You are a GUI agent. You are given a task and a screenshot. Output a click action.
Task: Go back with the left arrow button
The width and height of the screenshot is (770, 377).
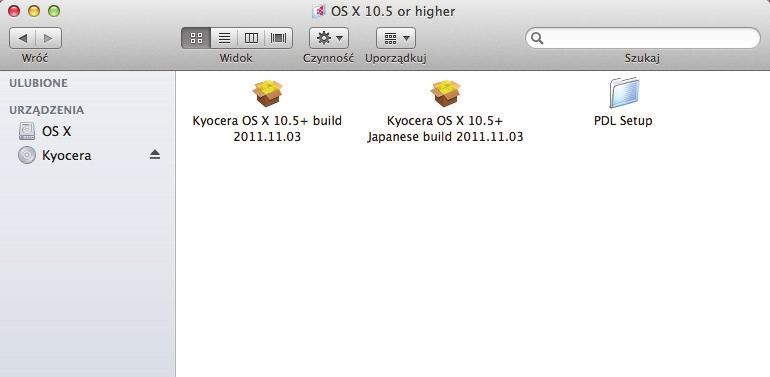(x=23, y=38)
